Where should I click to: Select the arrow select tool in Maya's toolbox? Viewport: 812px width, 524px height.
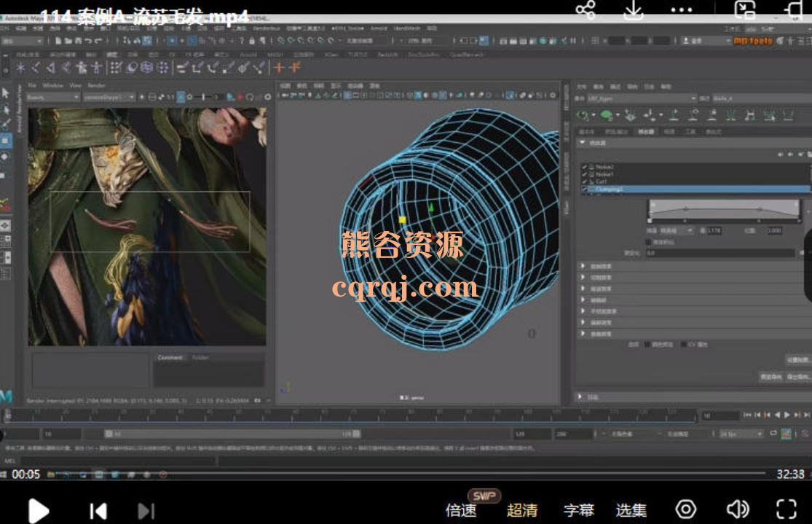[x=6, y=93]
